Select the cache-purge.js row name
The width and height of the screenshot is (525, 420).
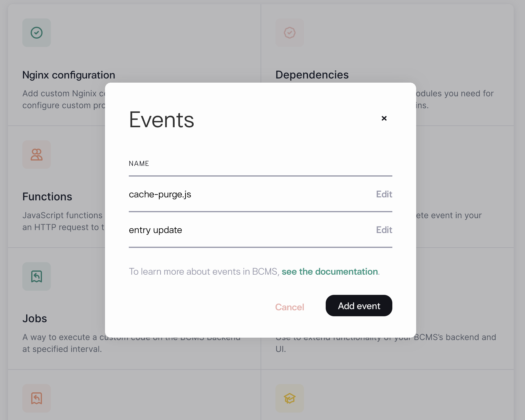pos(160,194)
